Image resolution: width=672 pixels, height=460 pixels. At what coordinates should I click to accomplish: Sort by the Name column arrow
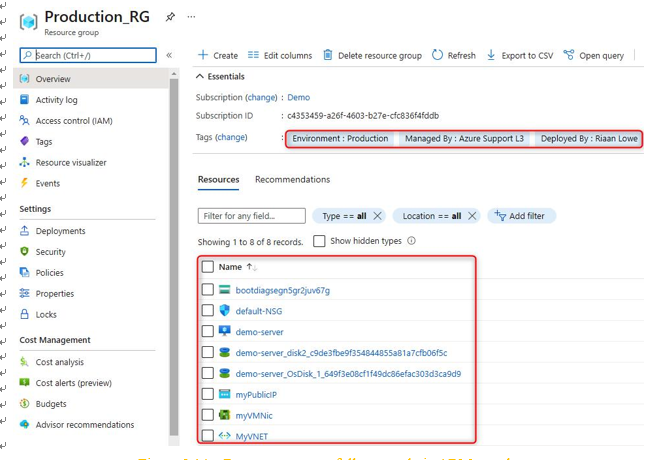coord(252,267)
